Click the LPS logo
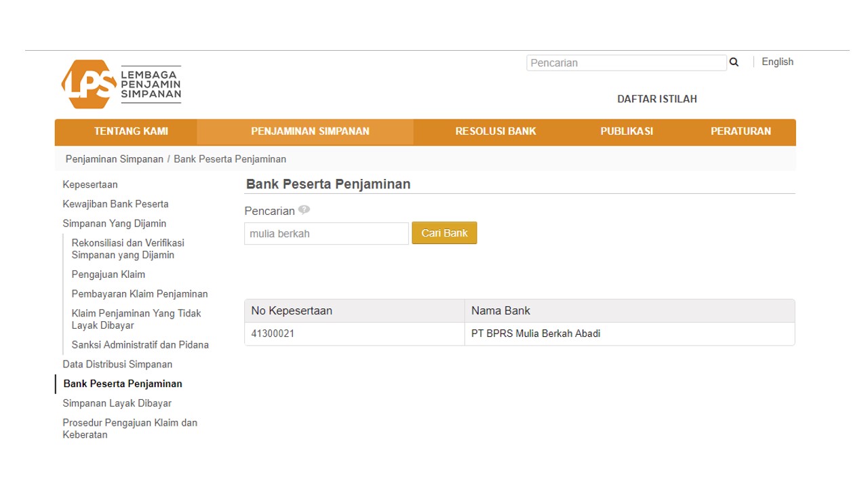868x488 pixels. [x=121, y=84]
